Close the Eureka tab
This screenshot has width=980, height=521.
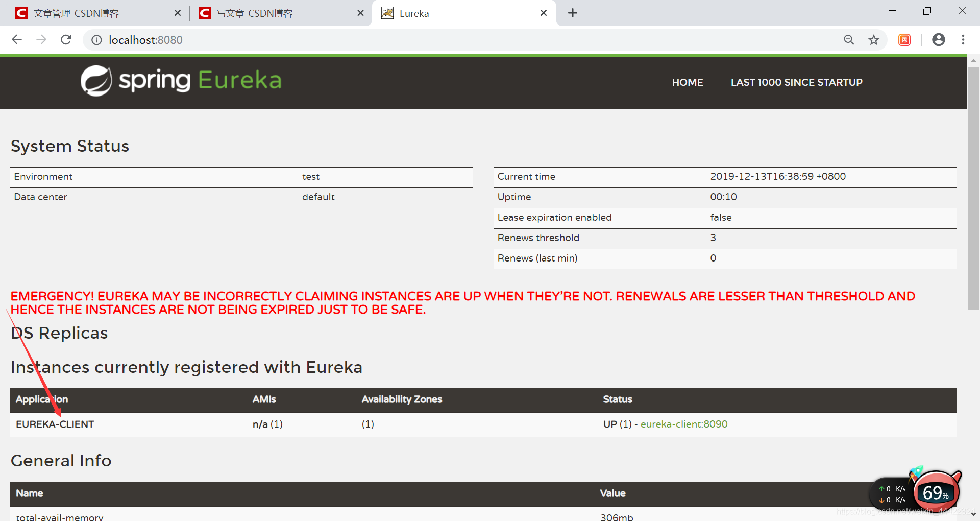pos(544,13)
